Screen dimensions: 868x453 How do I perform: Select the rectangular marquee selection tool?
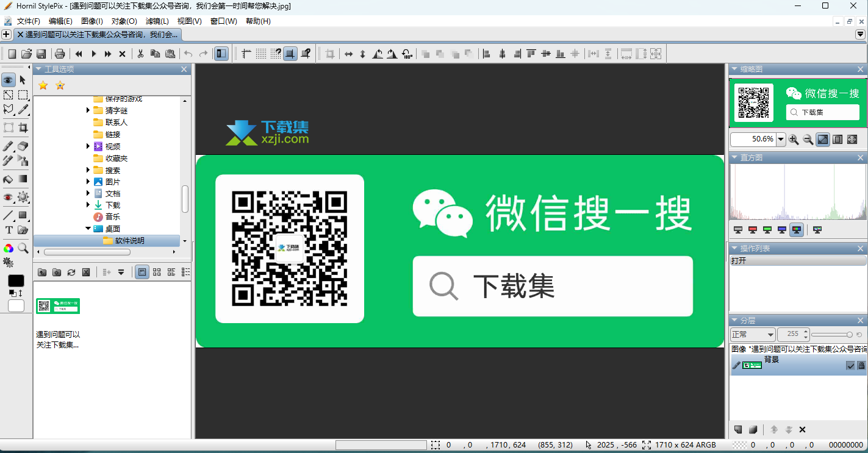pyautogui.click(x=23, y=95)
